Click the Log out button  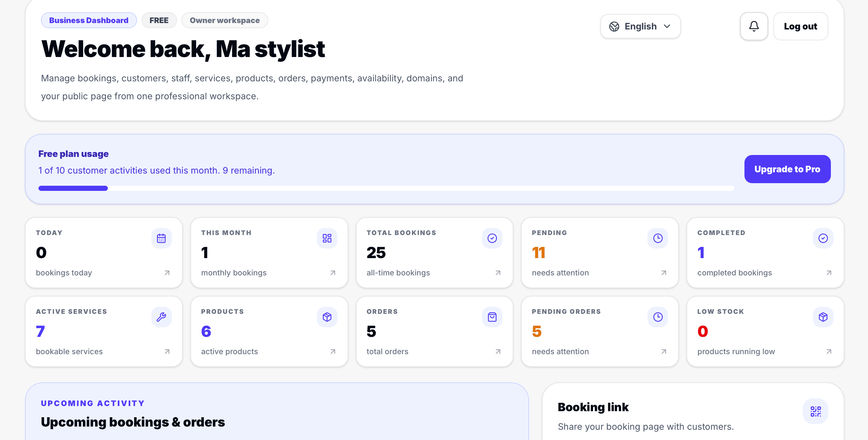(x=800, y=26)
